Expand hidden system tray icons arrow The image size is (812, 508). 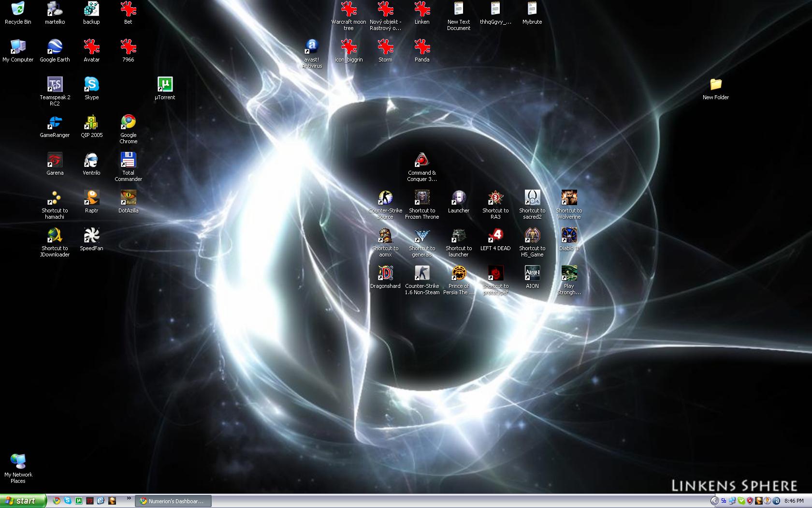(x=714, y=501)
